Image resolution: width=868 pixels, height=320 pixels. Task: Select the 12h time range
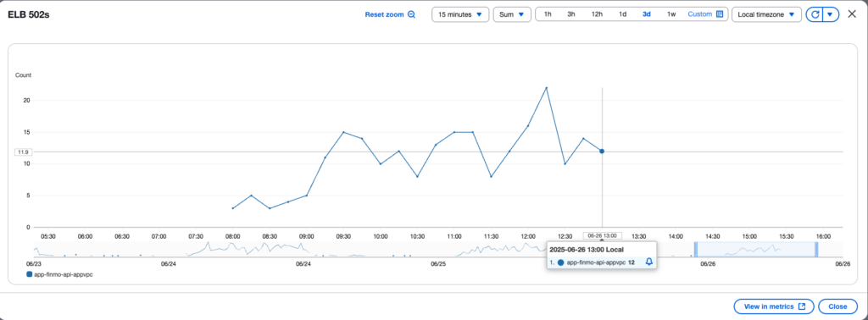pyautogui.click(x=597, y=14)
